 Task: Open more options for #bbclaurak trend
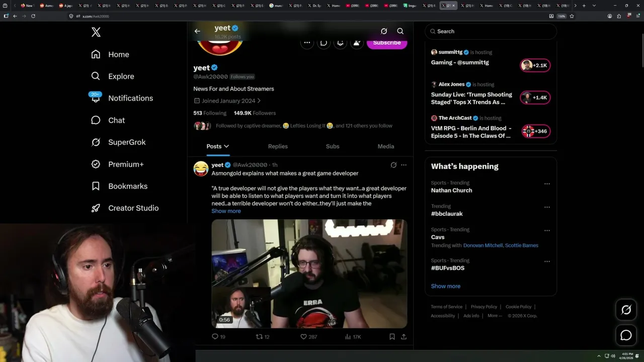coord(547,207)
